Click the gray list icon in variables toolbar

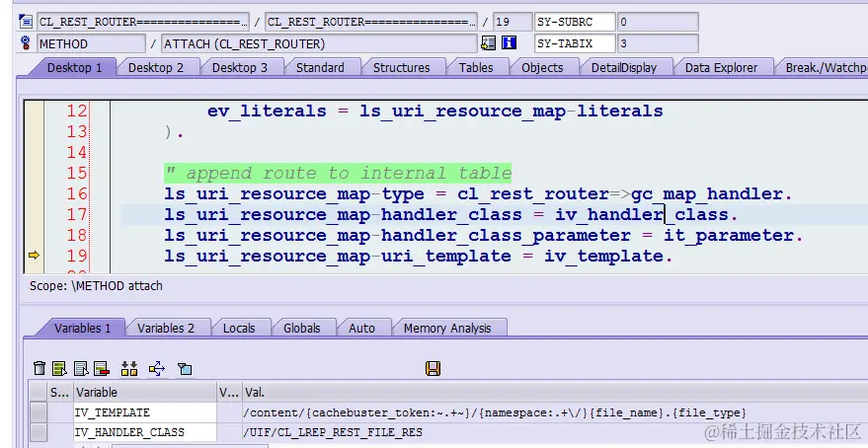click(x=81, y=368)
